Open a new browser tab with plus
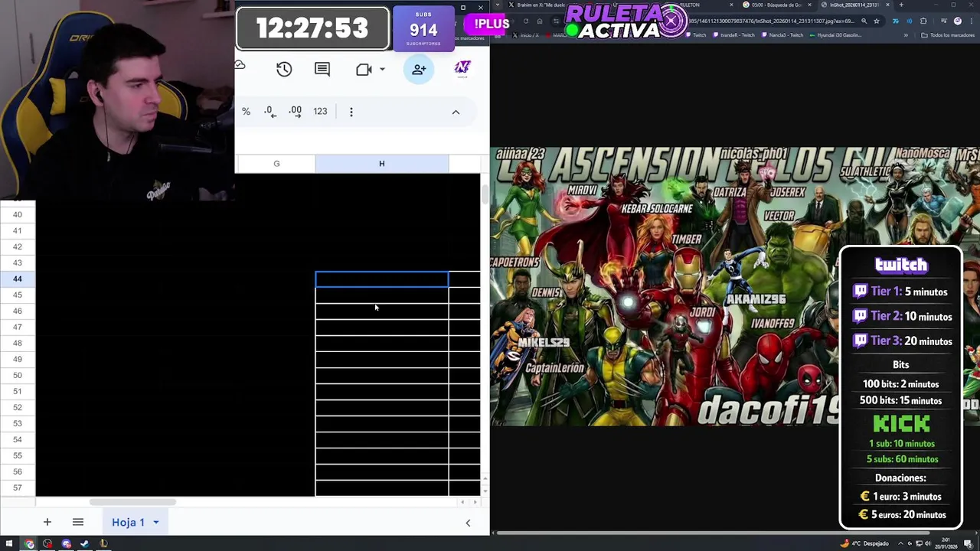This screenshot has width=980, height=551. [901, 5]
